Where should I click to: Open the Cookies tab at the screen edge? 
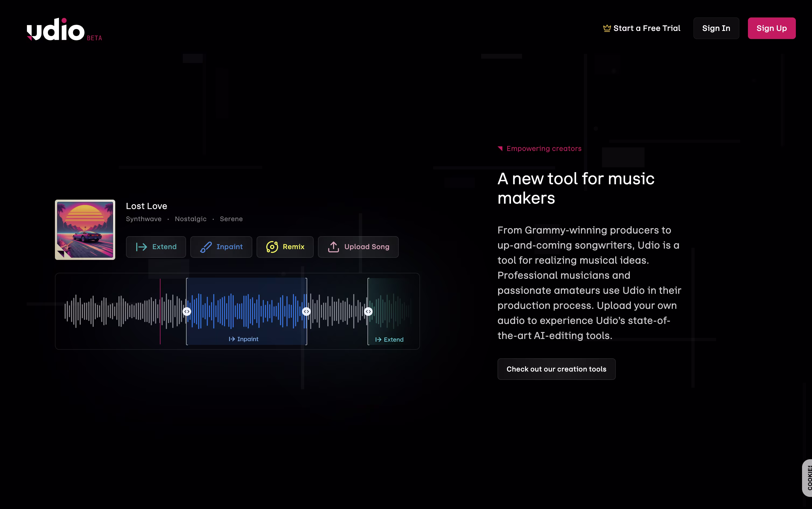tap(807, 478)
